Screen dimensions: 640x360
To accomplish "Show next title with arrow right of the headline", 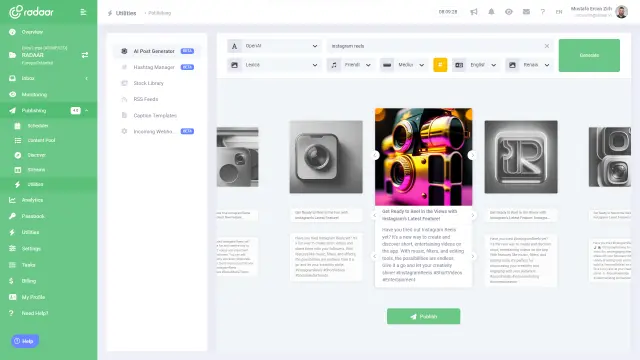I will [473, 215].
